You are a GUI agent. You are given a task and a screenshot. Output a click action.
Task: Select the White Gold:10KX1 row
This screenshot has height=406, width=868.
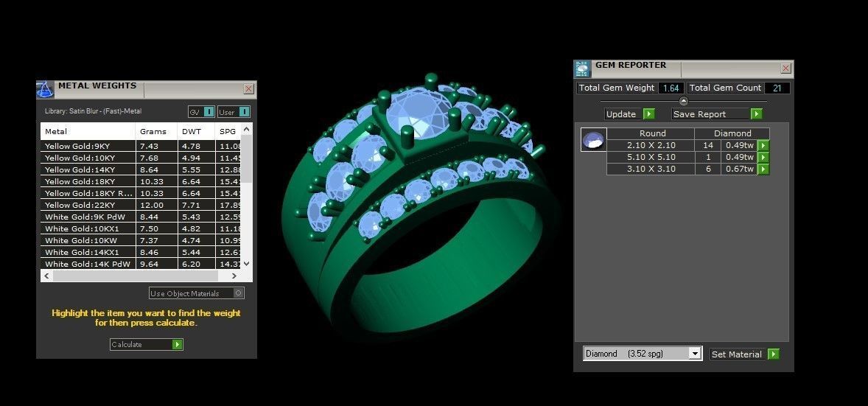click(141, 228)
